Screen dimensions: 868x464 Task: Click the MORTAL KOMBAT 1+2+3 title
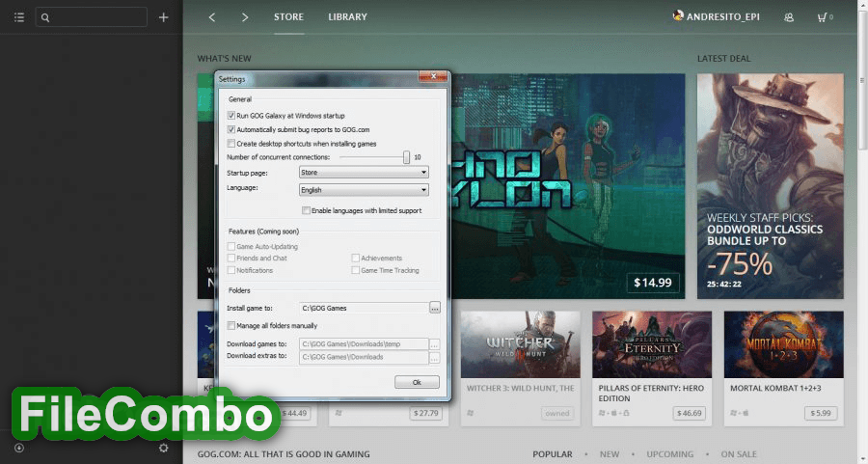tap(775, 388)
